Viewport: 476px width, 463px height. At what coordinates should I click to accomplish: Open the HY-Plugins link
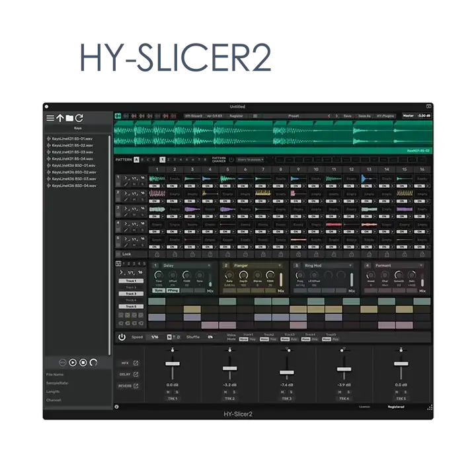[385, 116]
